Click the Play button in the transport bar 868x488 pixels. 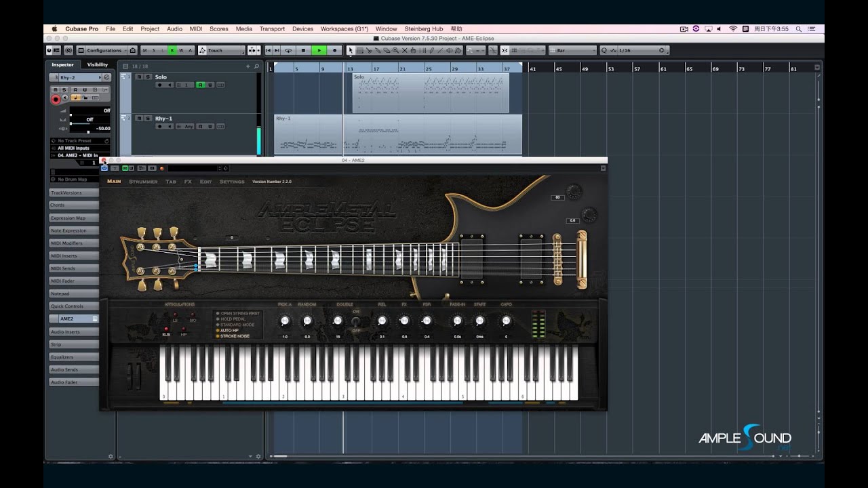(319, 50)
